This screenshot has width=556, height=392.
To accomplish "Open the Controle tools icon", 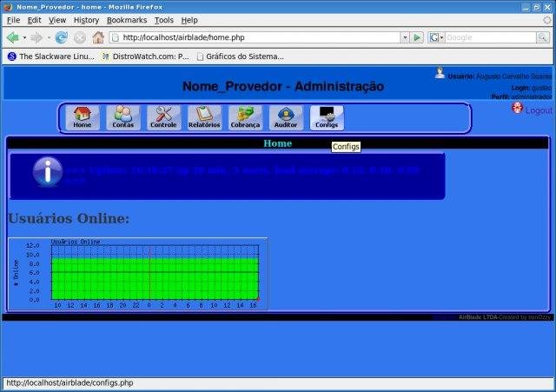I will (163, 118).
